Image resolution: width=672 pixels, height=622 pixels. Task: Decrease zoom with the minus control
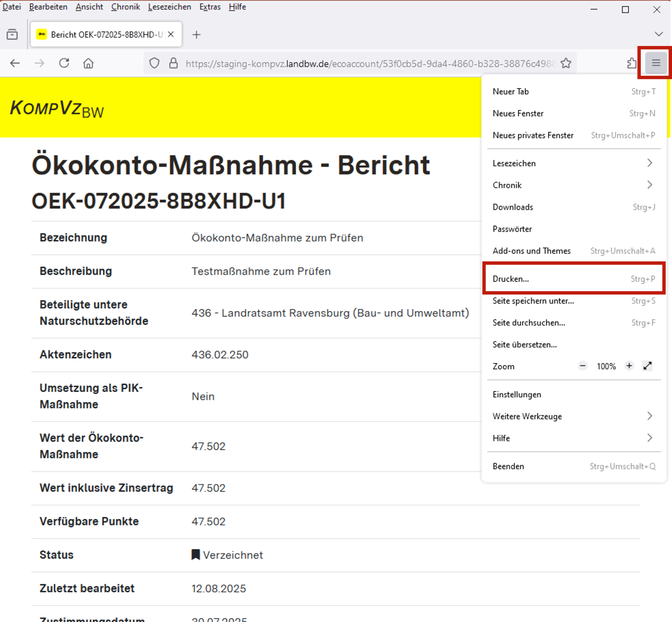(x=582, y=366)
